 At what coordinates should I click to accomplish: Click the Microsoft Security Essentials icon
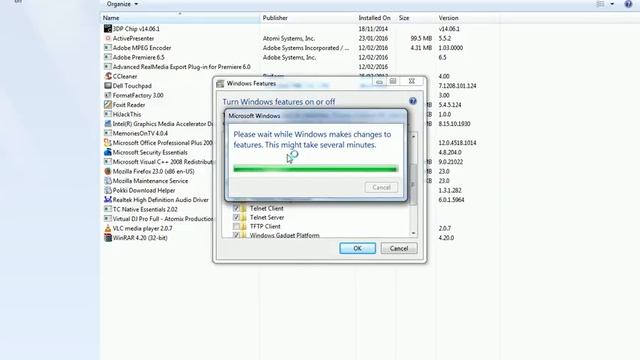[108, 152]
